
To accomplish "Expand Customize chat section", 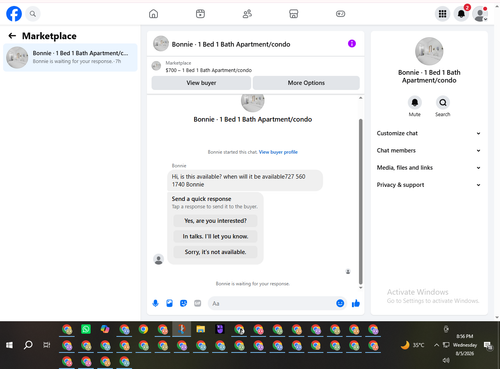I will (x=429, y=133).
